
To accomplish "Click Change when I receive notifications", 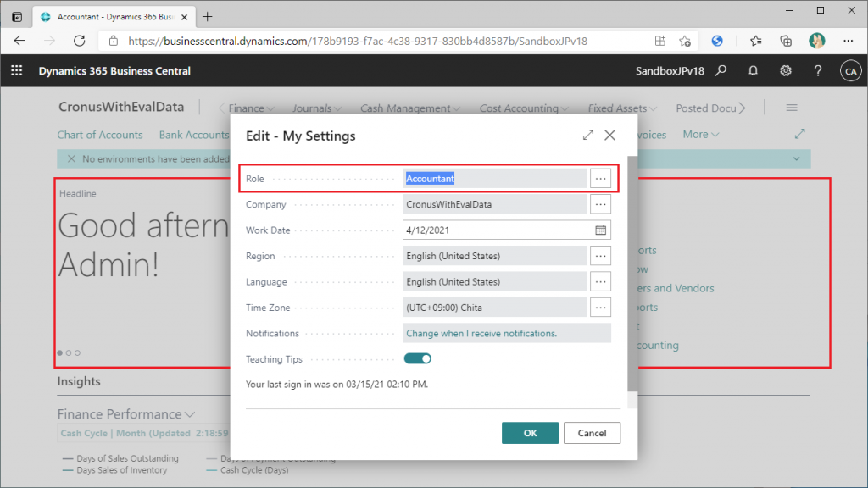I will tap(481, 333).
